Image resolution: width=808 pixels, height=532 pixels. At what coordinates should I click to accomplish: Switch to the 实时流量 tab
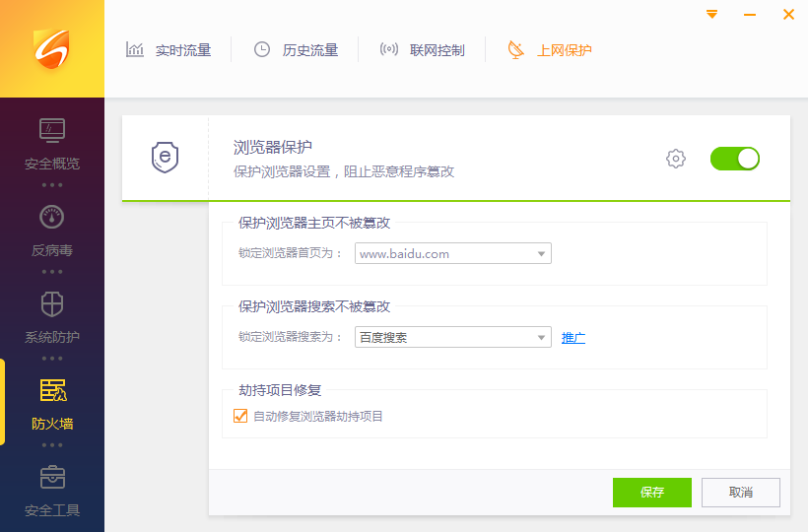tap(168, 50)
